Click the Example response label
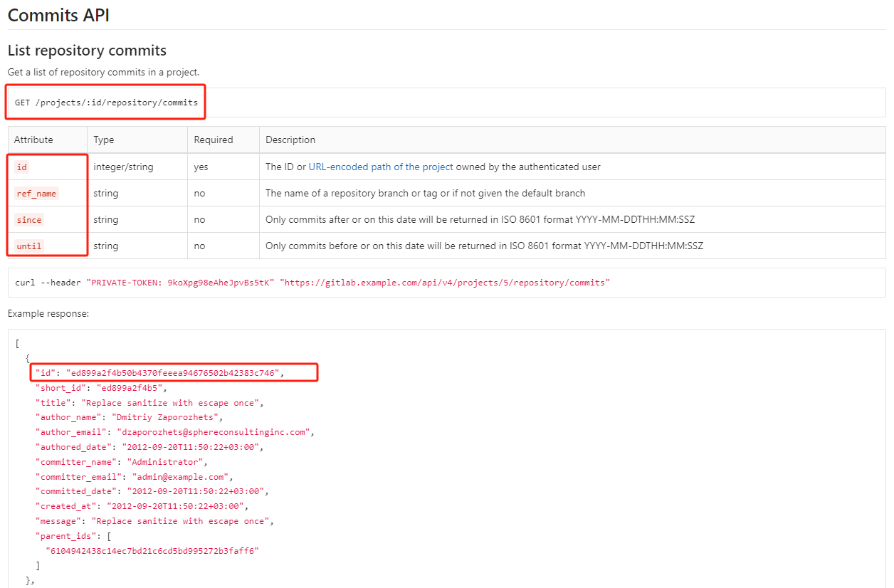This screenshot has height=588, width=894. coord(48,313)
